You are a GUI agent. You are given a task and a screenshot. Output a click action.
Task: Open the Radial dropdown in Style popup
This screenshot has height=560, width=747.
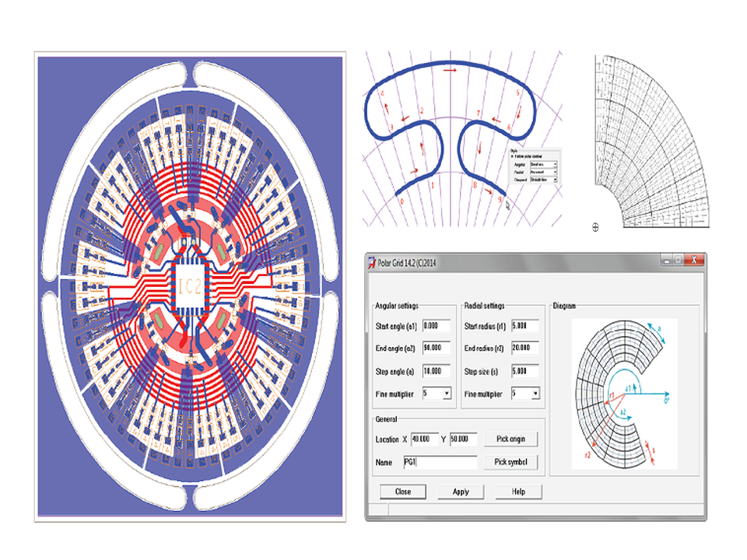544,172
